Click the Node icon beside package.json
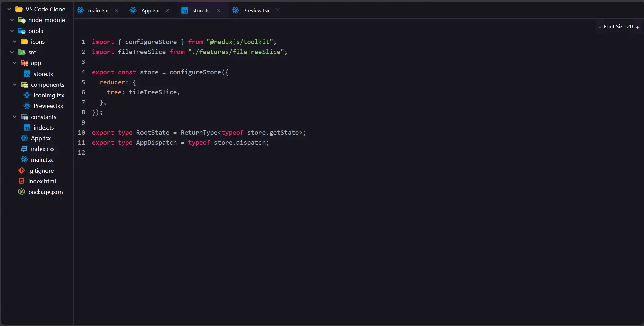 point(22,192)
